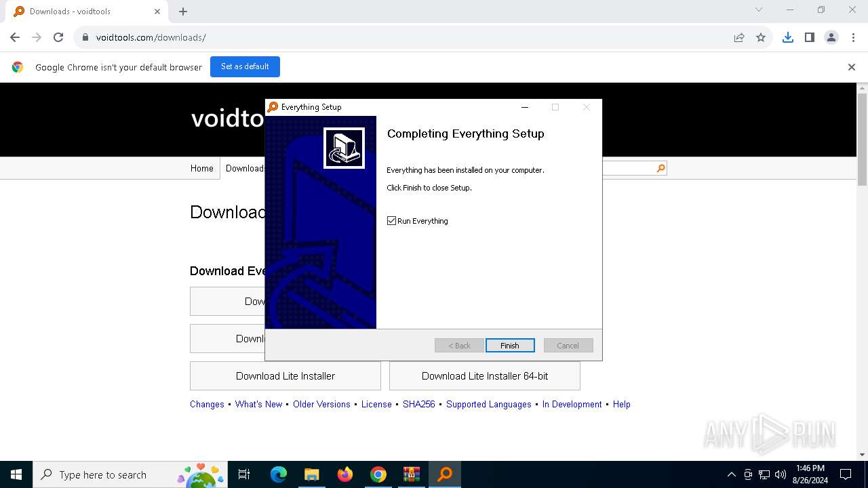Click the installer computer icon graphic
Viewport: 868px width, 488px height.
(x=344, y=148)
